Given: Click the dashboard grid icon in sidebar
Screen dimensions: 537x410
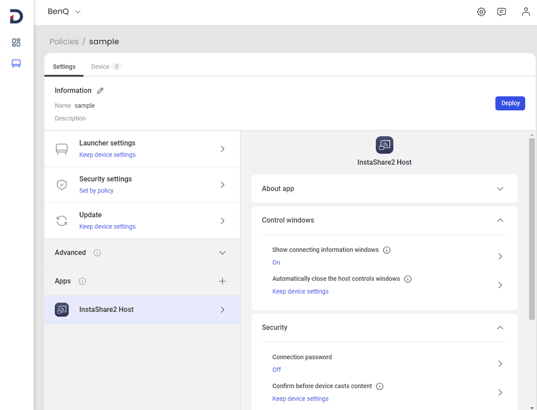Looking at the screenshot, I should tap(16, 42).
